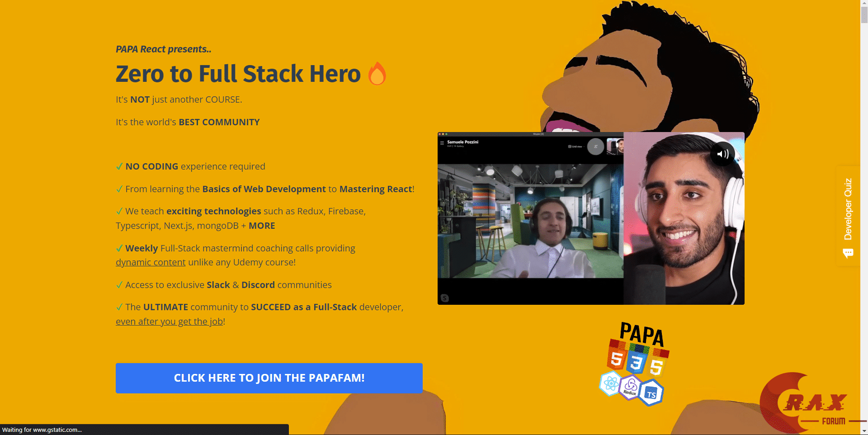
Task: Click the React atom hexagon logo
Action: (x=611, y=384)
